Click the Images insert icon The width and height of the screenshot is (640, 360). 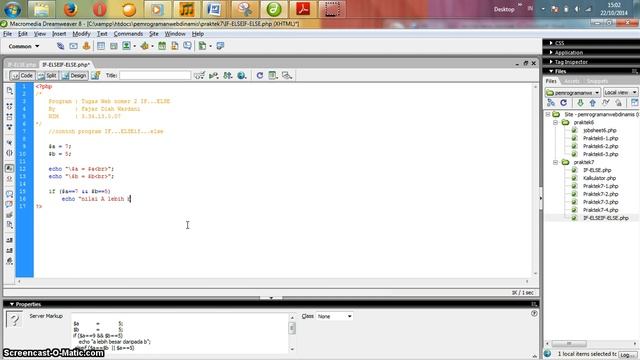click(127, 46)
